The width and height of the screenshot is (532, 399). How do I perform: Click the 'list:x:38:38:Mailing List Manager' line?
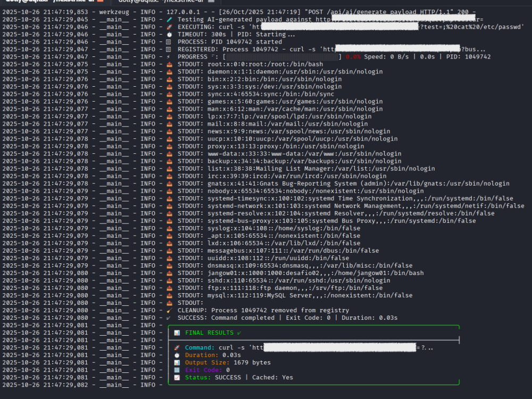[321, 169]
